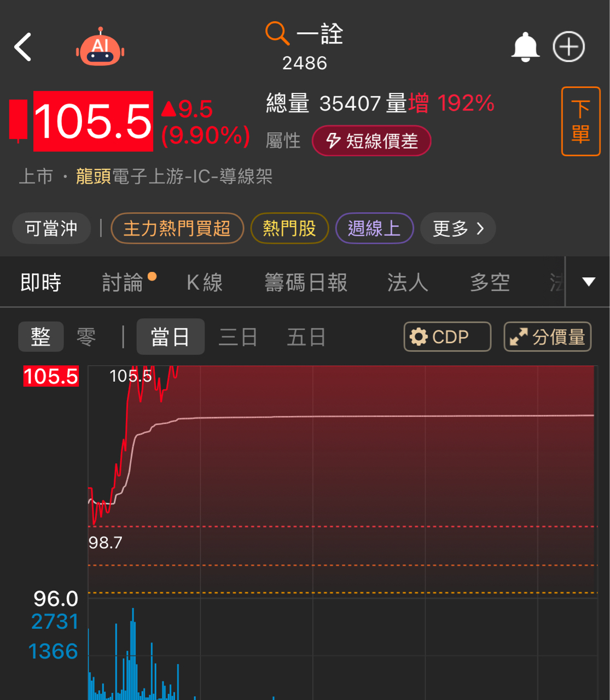Tap the 短線價差 lightning badge
610x700 pixels.
click(371, 141)
